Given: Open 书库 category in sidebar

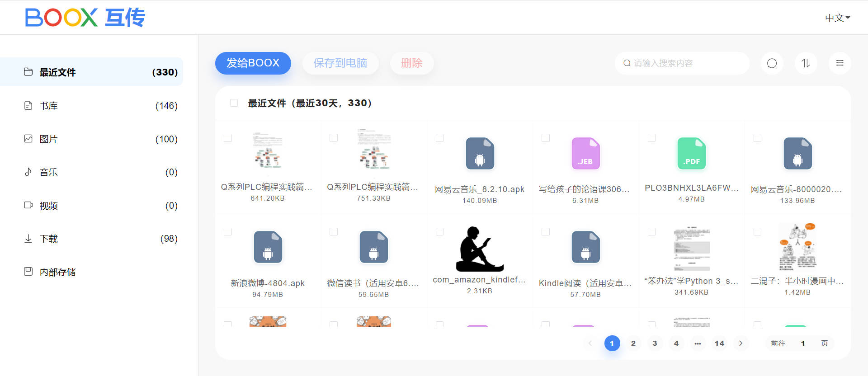Looking at the screenshot, I should (91, 105).
